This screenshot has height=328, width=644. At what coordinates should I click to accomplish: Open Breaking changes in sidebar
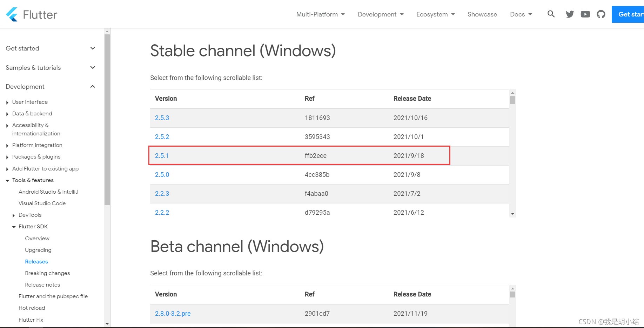pos(47,273)
